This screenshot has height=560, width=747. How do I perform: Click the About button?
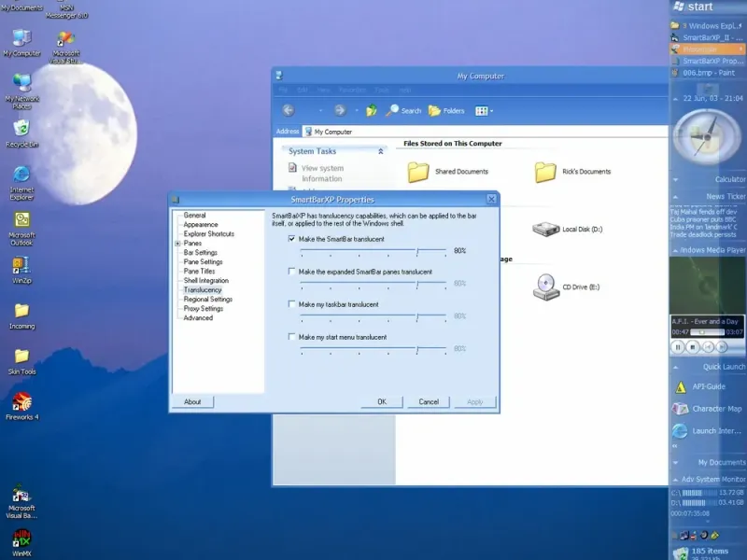pos(192,402)
